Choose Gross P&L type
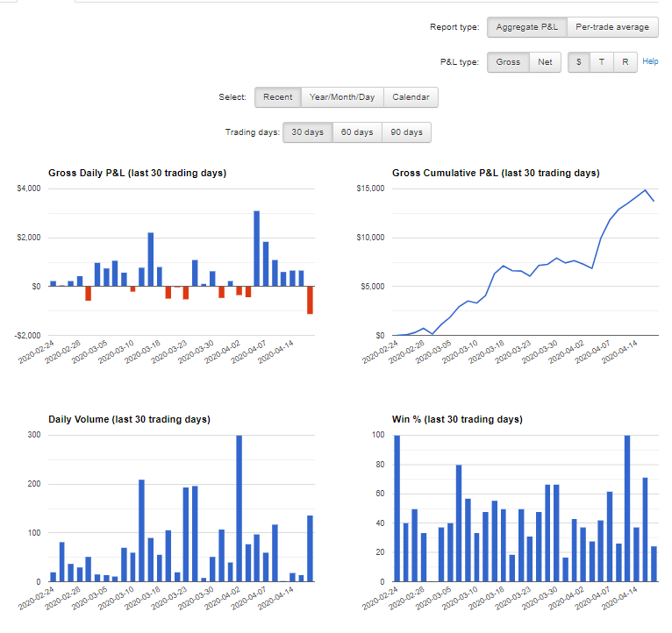Viewport: 672px width, 633px height. (x=508, y=62)
